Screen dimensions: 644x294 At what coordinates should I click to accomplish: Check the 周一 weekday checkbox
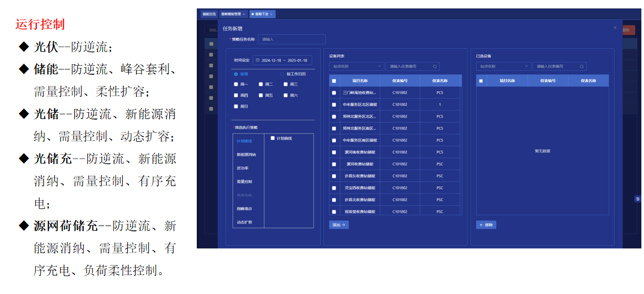pos(236,84)
